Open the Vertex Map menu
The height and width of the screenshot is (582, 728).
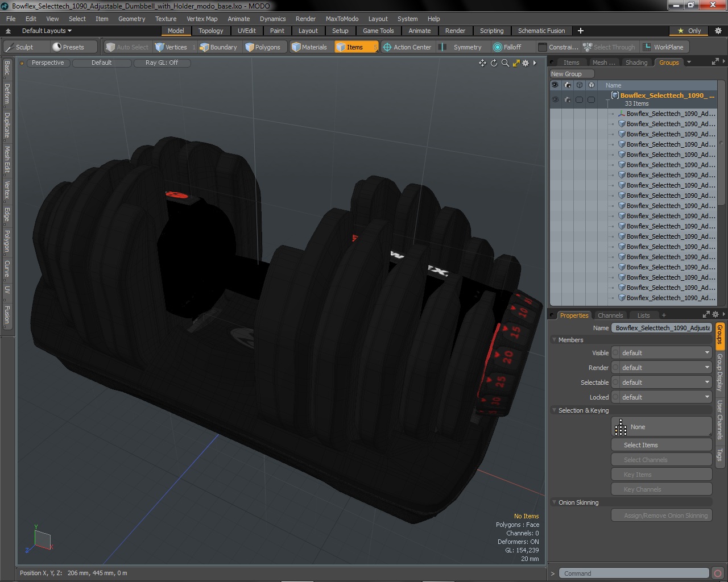pos(202,19)
